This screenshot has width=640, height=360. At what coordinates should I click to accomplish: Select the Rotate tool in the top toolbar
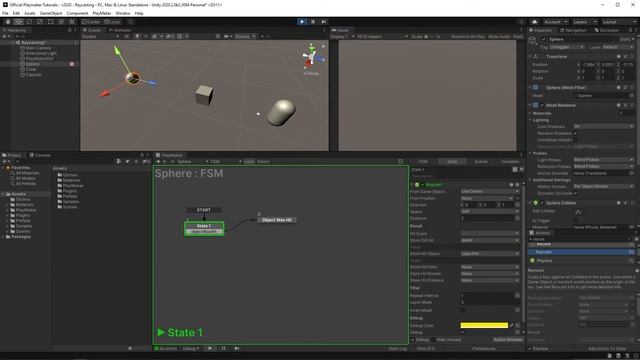coord(29,22)
